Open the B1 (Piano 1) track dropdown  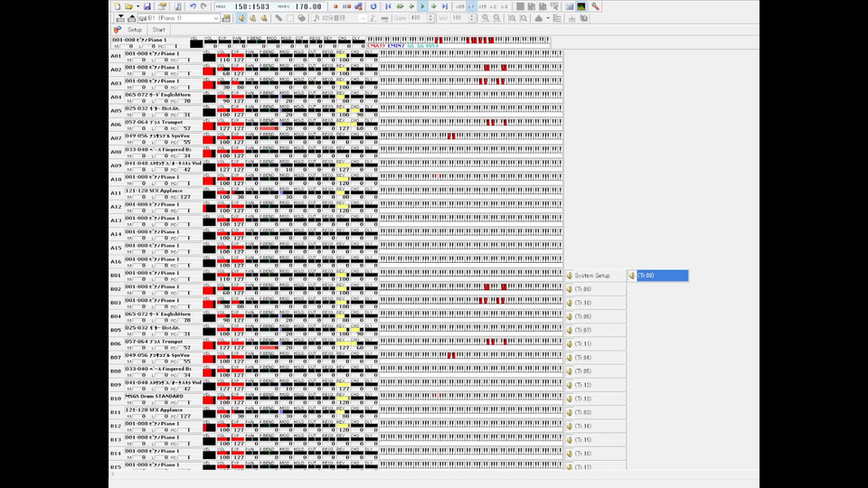pyautogui.click(x=216, y=18)
